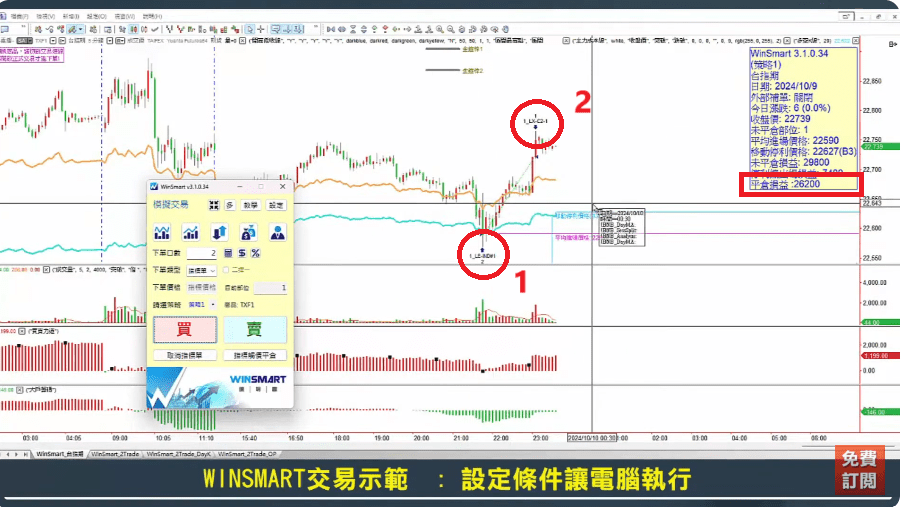
Task: Click the checkmark icon in toolbar
Action: (155, 29)
